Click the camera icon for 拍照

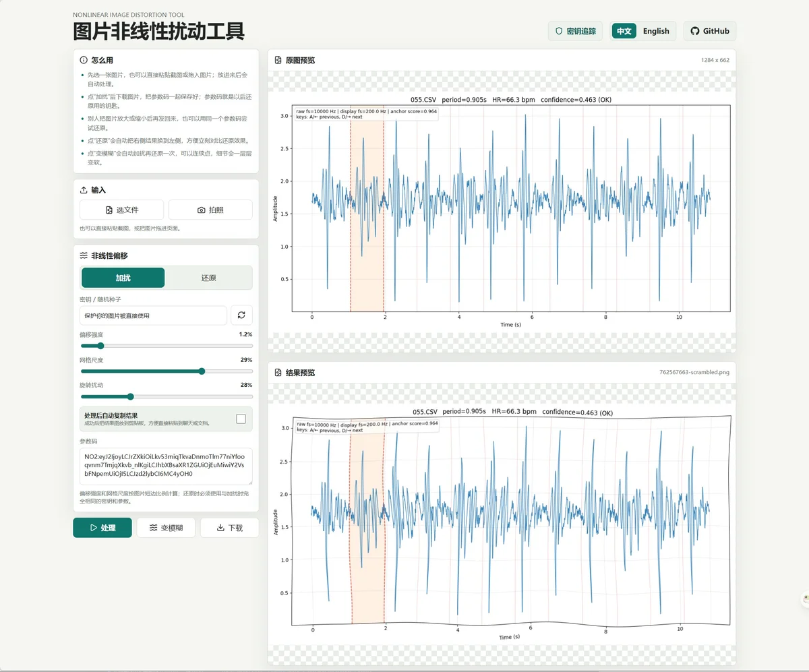coord(201,210)
